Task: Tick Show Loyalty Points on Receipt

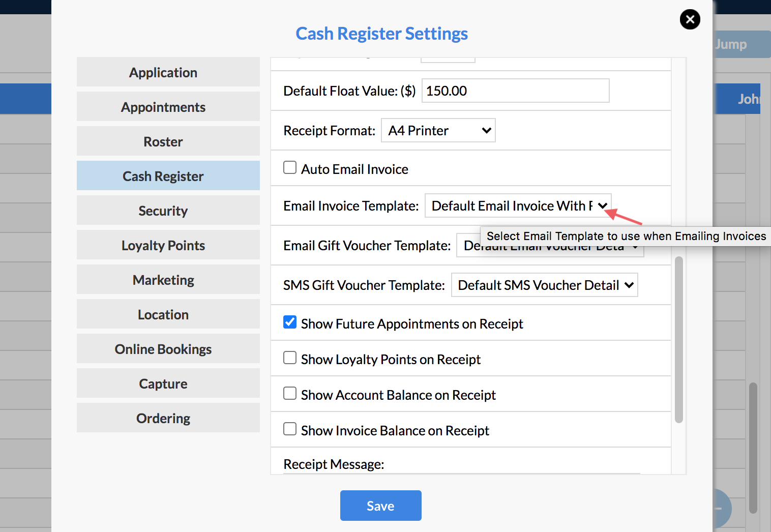Action: 290,358
